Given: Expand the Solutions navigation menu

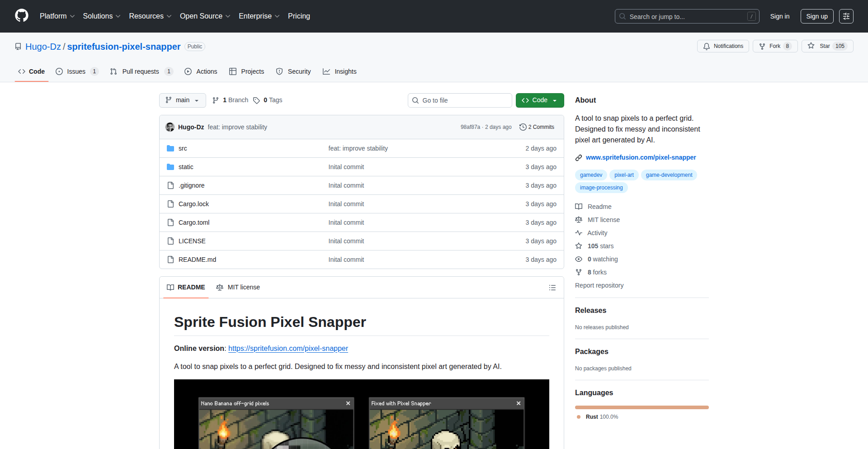Looking at the screenshot, I should 101,16.
